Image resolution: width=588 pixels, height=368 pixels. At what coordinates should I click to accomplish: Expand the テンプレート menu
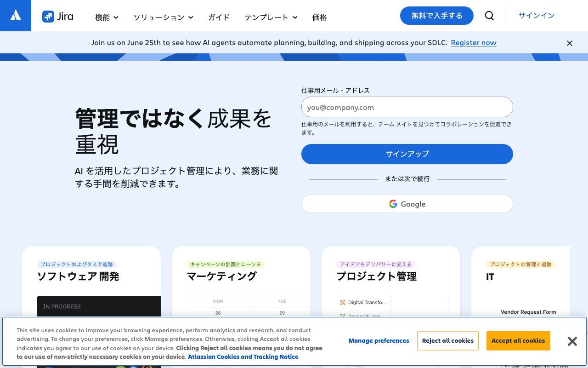271,17
